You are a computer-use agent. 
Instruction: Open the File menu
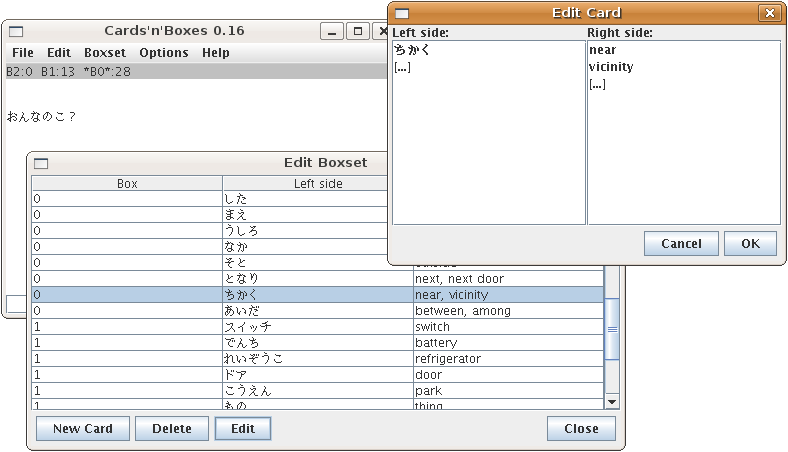[23, 53]
